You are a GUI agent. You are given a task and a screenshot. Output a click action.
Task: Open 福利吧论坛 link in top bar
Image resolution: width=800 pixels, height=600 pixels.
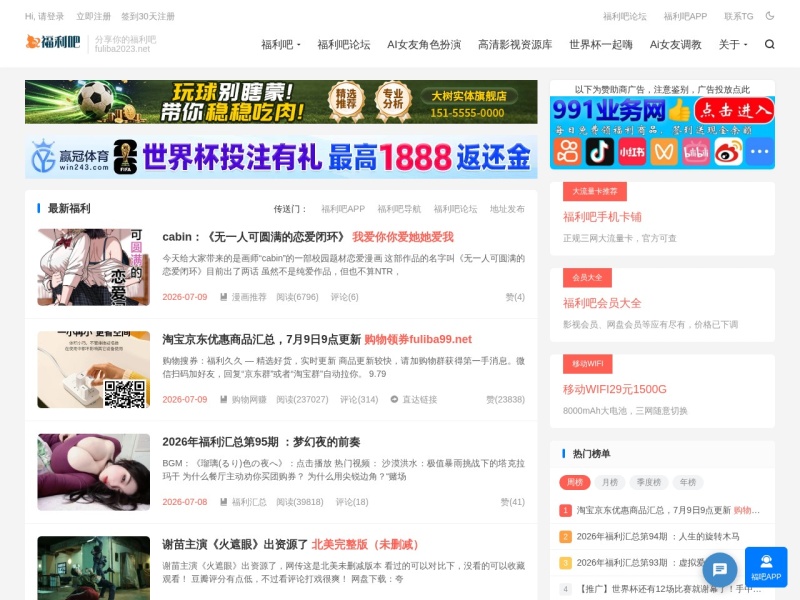[x=624, y=16]
